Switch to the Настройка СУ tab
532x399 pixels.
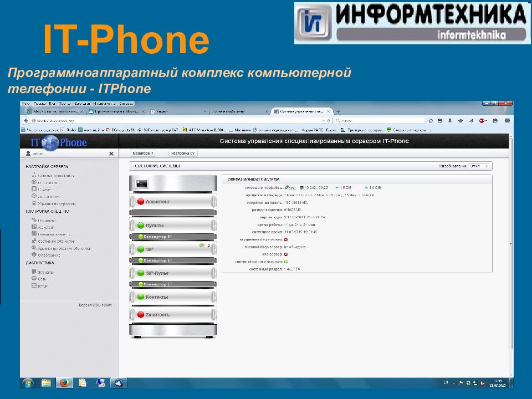[183, 154]
